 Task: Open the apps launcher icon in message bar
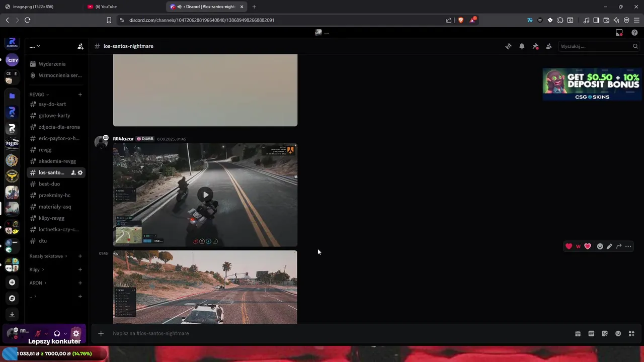pos(631,333)
